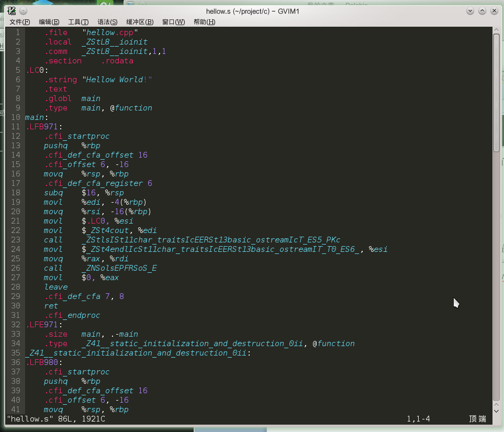Click the scrollbar down arrow at bottom

pos(496,411)
